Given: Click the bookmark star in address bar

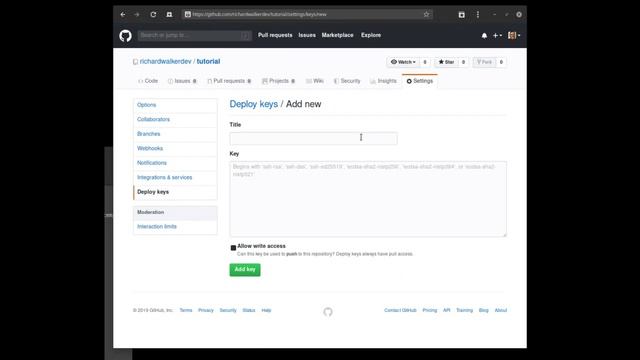Looking at the screenshot, I should 426,14.
